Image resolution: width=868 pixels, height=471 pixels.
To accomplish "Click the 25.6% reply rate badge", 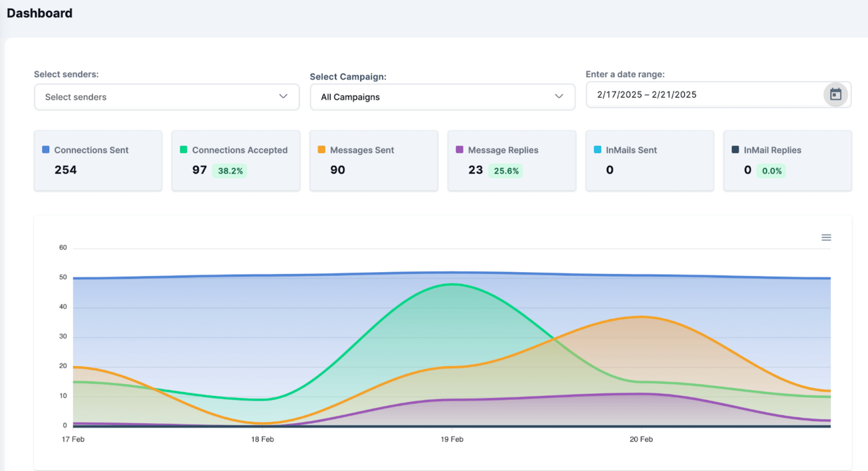I will pos(506,171).
